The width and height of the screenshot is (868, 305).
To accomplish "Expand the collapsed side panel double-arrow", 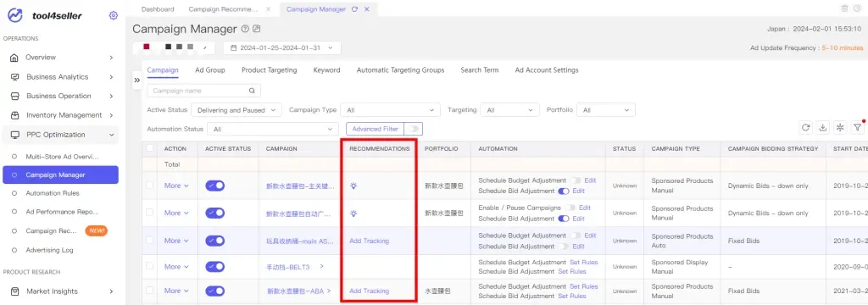I will tap(137, 80).
